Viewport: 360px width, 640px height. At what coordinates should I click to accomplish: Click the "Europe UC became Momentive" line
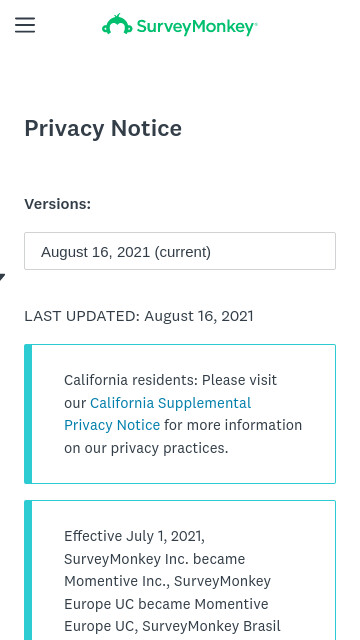(166, 604)
